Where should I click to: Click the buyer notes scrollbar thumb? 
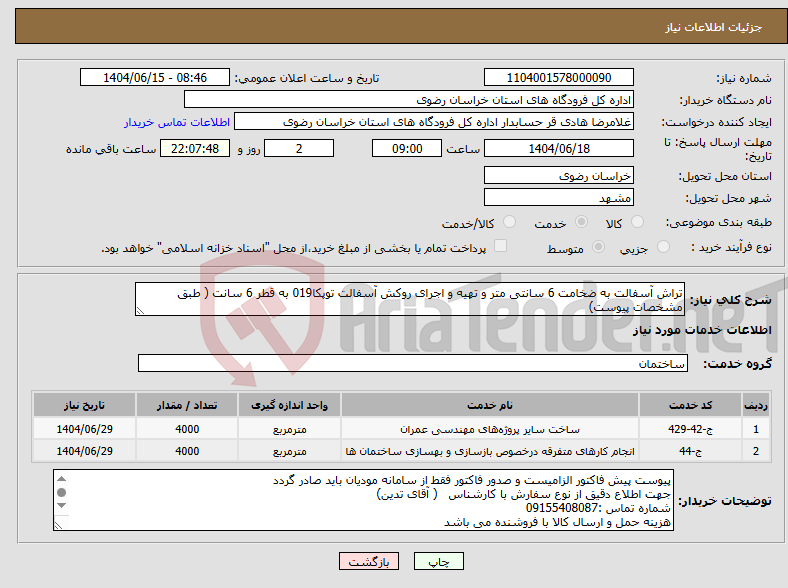pyautogui.click(x=61, y=492)
